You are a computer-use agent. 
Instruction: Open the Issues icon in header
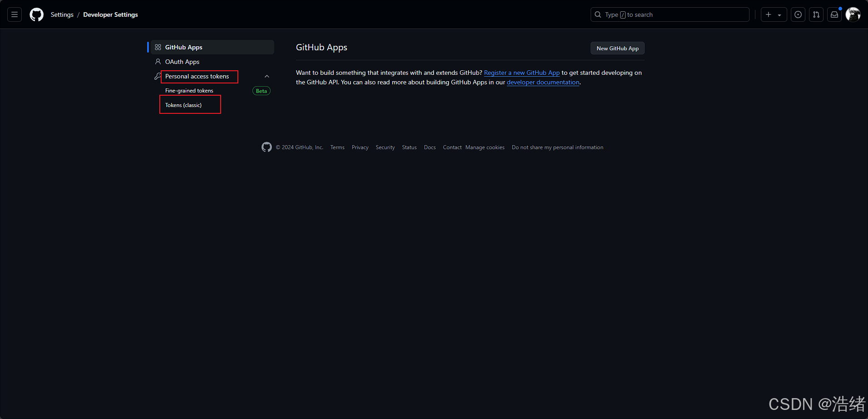(x=798, y=15)
